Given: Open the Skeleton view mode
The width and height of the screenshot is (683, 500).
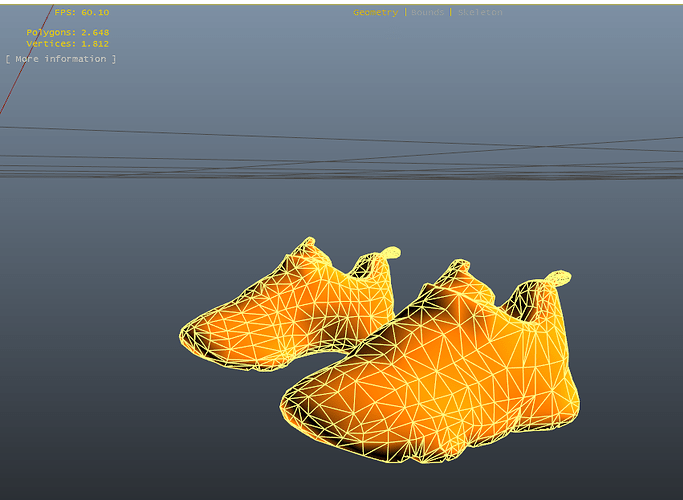Looking at the screenshot, I should [x=480, y=12].
